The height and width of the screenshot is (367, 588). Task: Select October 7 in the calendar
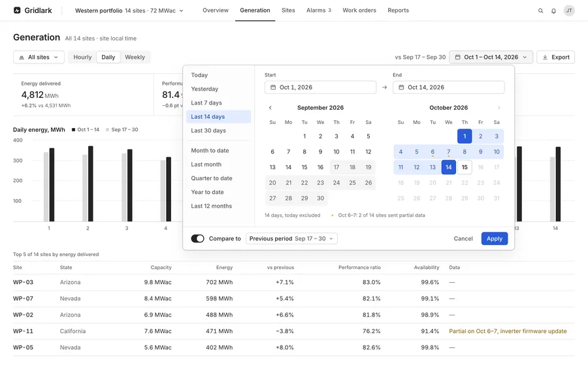coord(448,152)
